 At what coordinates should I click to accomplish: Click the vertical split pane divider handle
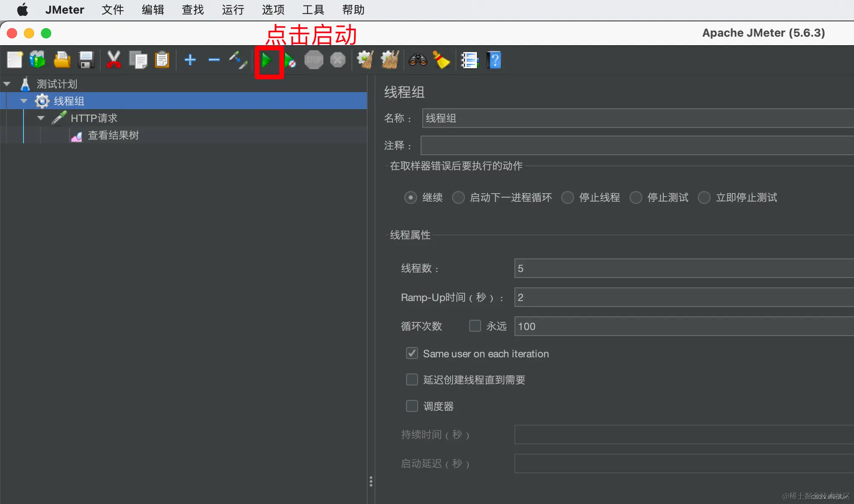371,481
